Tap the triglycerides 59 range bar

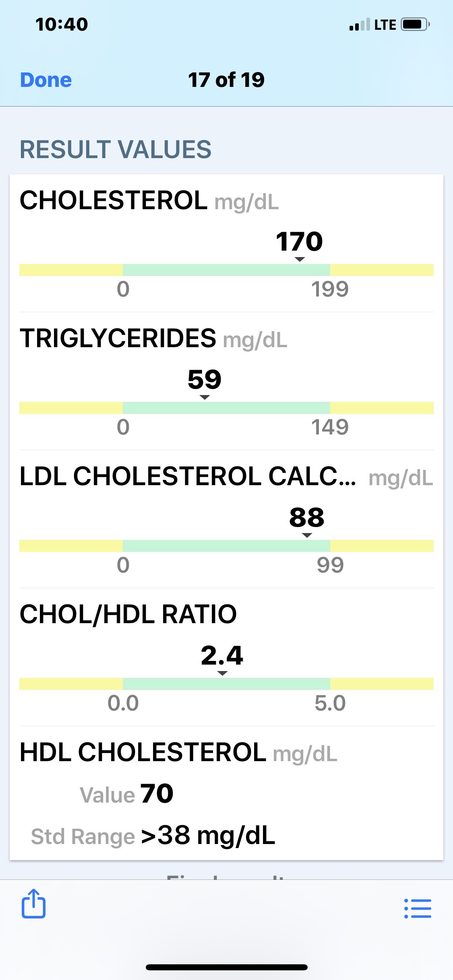coord(226,408)
